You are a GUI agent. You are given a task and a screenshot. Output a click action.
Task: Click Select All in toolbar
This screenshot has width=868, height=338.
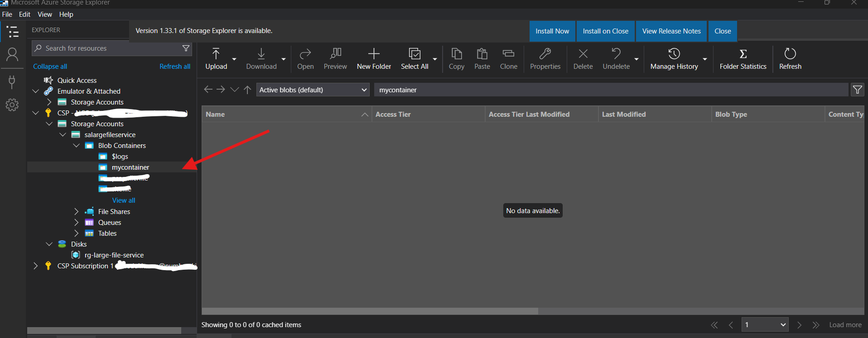tap(415, 59)
